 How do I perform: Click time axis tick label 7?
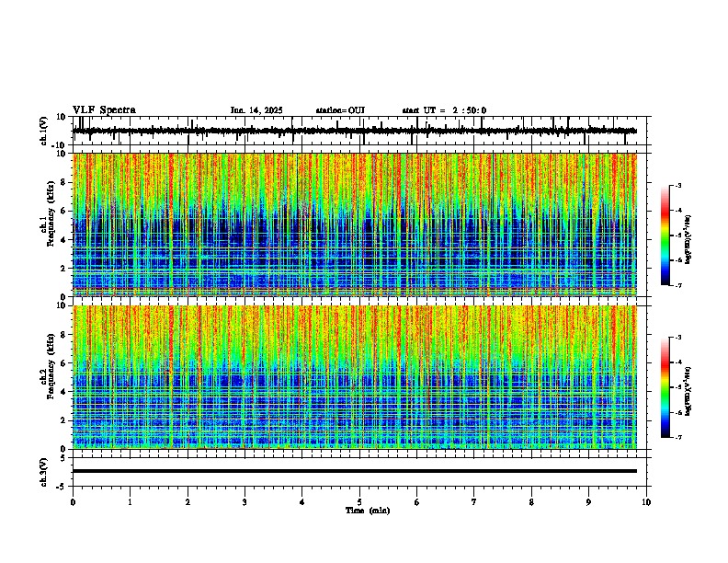pos(474,502)
